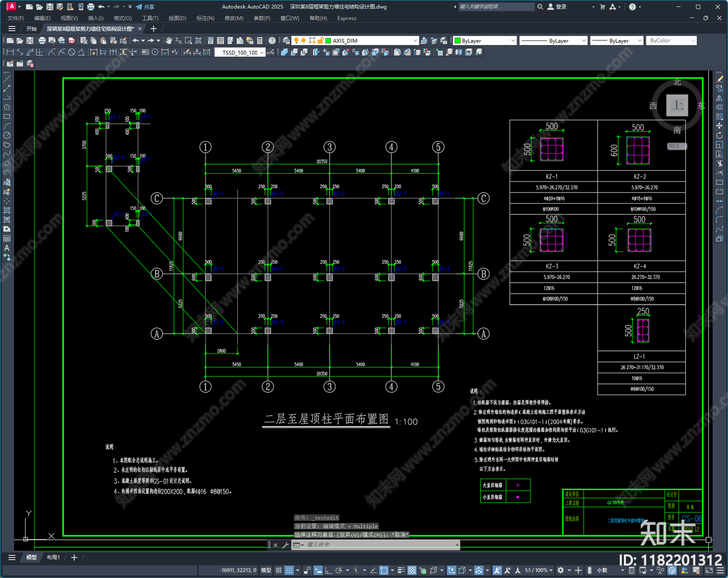Select the Circle tool in left toolbar

(7, 135)
